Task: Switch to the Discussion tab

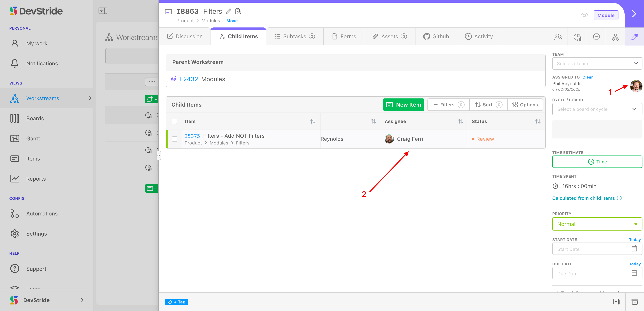Action: click(185, 37)
